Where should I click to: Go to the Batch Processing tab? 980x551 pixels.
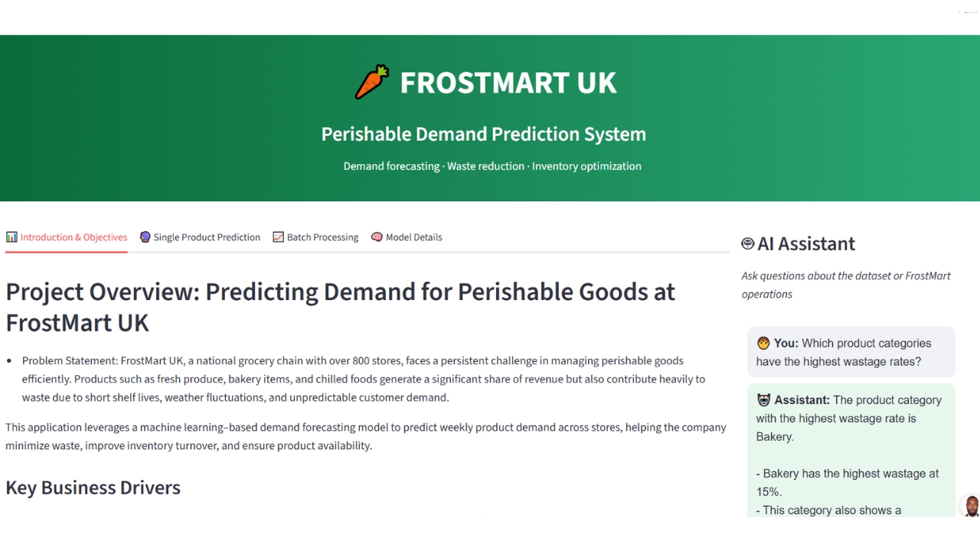(x=322, y=237)
